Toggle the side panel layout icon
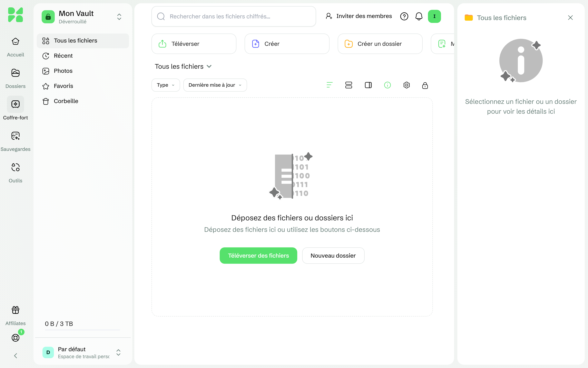 point(368,85)
